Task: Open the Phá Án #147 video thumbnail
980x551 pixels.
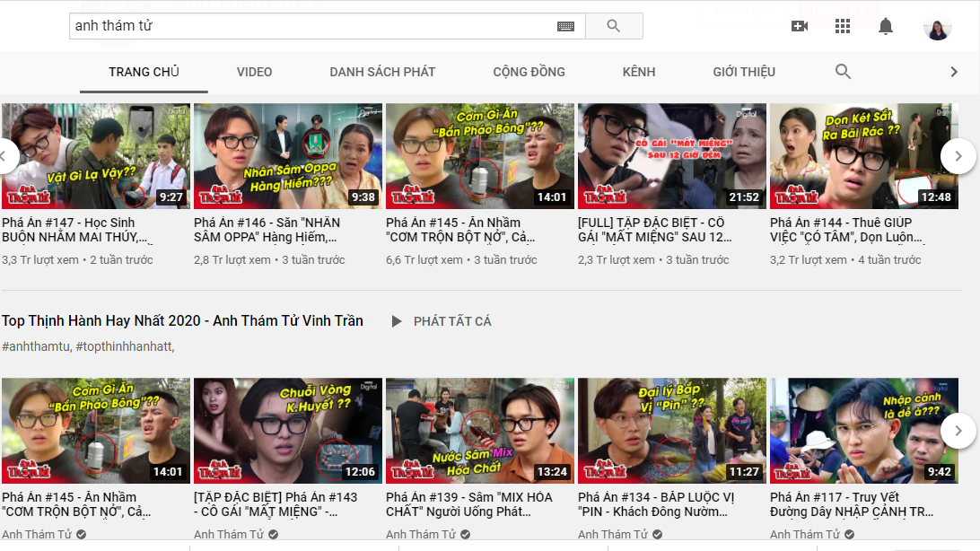Action: 96,156
